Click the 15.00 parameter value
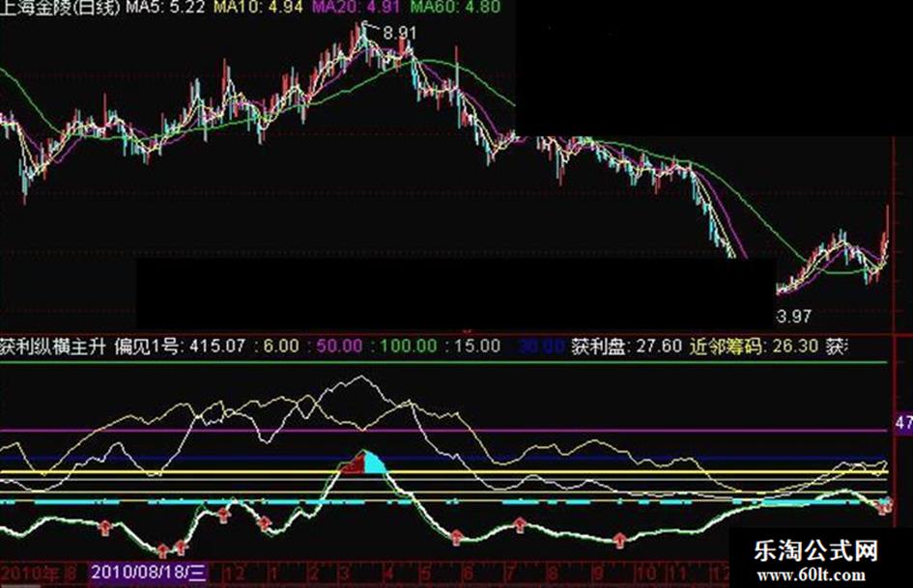913x588 pixels. (477, 347)
